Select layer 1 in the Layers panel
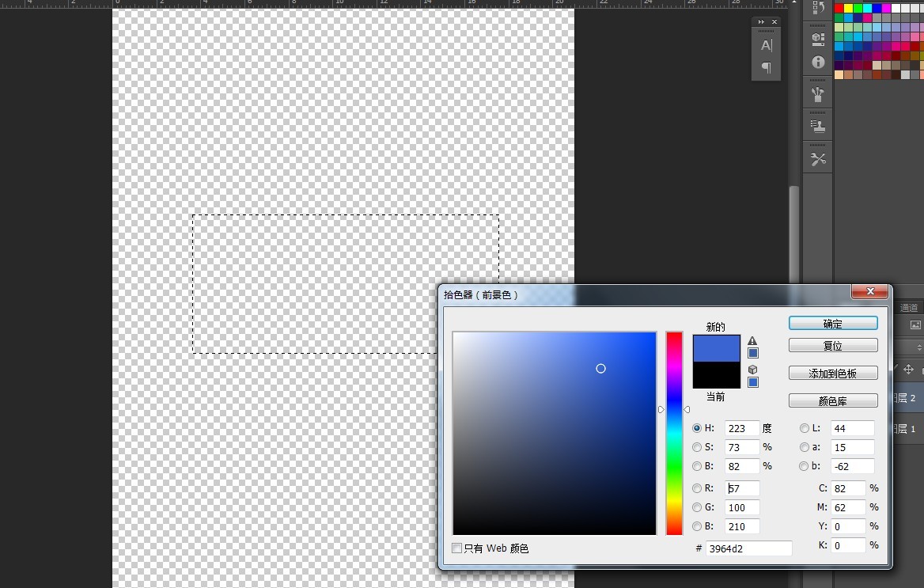This screenshot has width=924, height=588. point(907,429)
